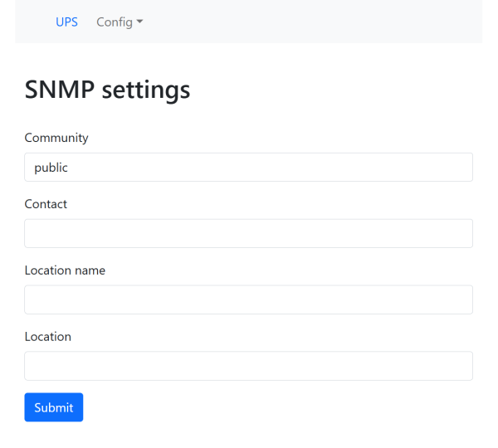Focus the Community input field
This screenshot has height=448, width=498.
249,167
